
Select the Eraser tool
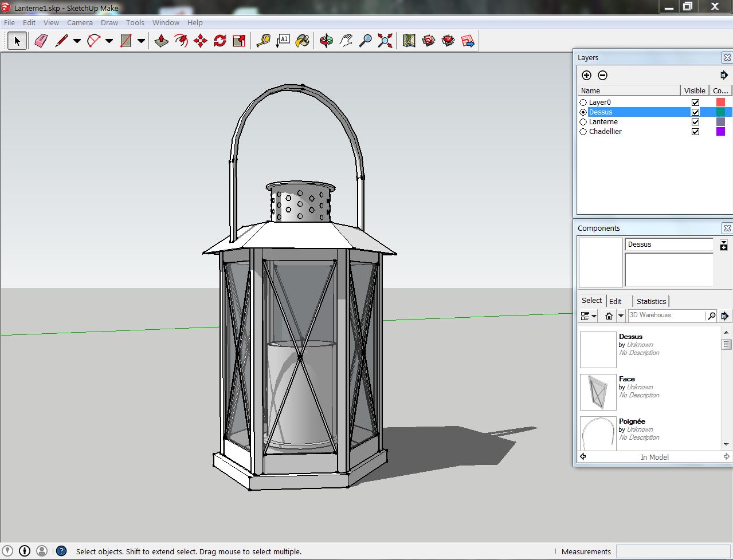[x=41, y=41]
